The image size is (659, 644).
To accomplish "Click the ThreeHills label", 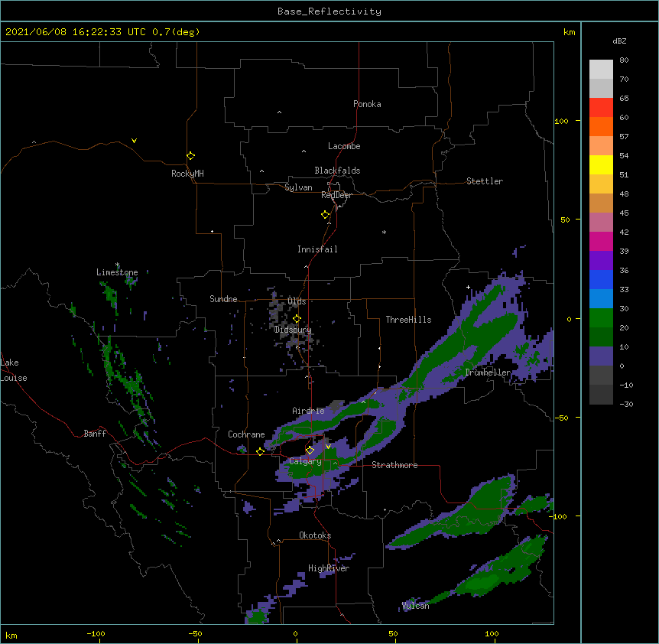I will (408, 320).
